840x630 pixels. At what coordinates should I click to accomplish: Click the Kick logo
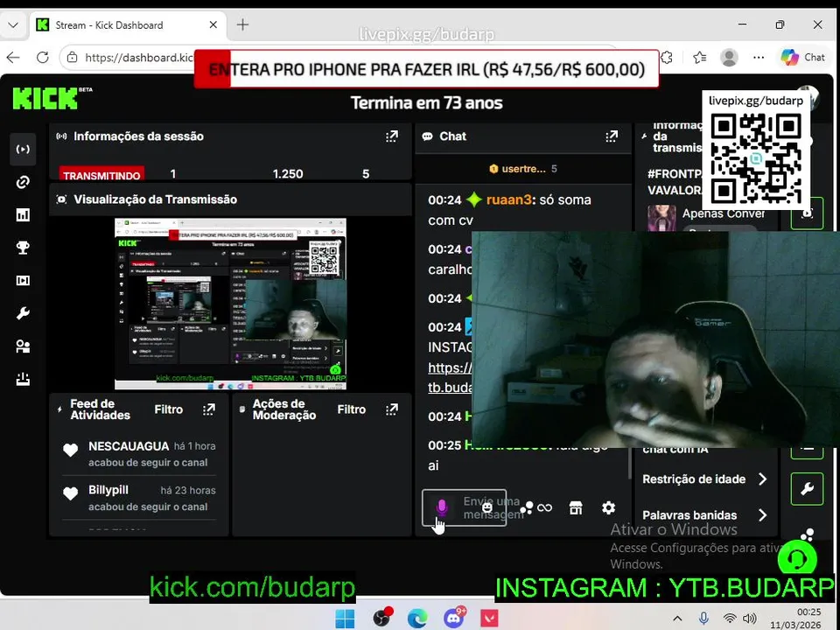click(45, 99)
